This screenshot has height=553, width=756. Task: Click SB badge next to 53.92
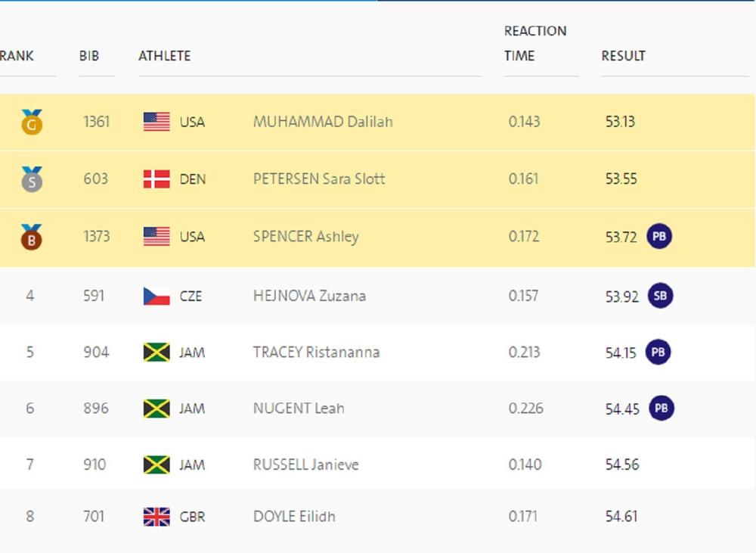click(660, 296)
